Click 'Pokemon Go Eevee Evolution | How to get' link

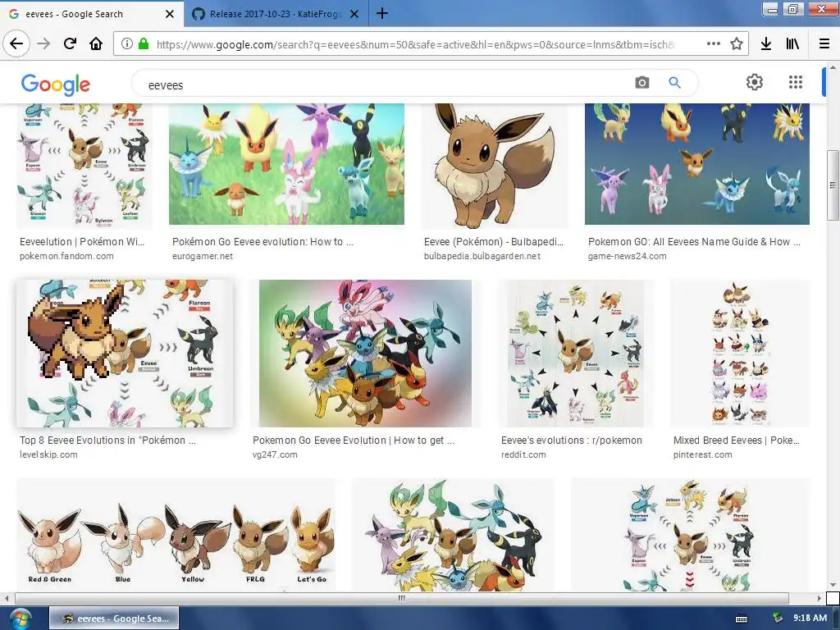[354, 441]
